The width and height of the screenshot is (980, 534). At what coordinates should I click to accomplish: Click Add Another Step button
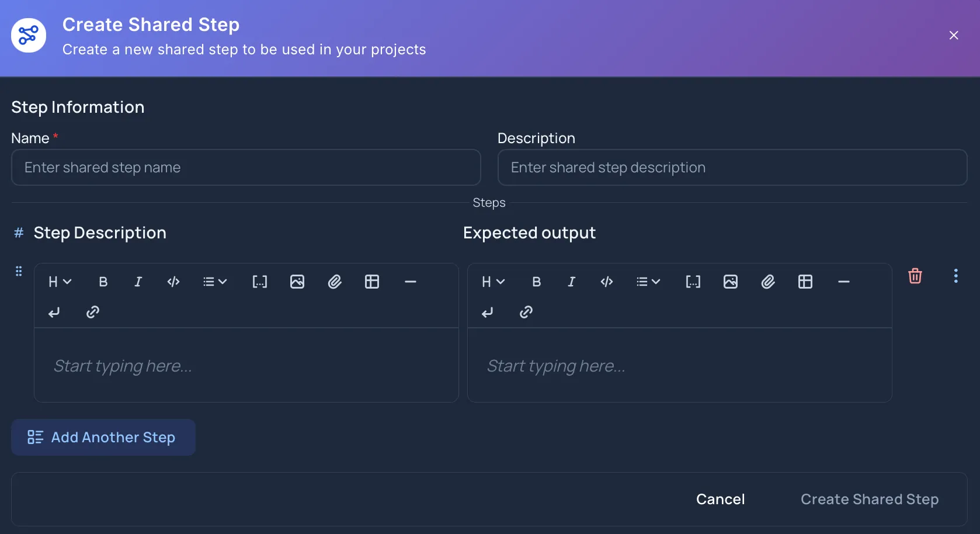click(x=103, y=437)
